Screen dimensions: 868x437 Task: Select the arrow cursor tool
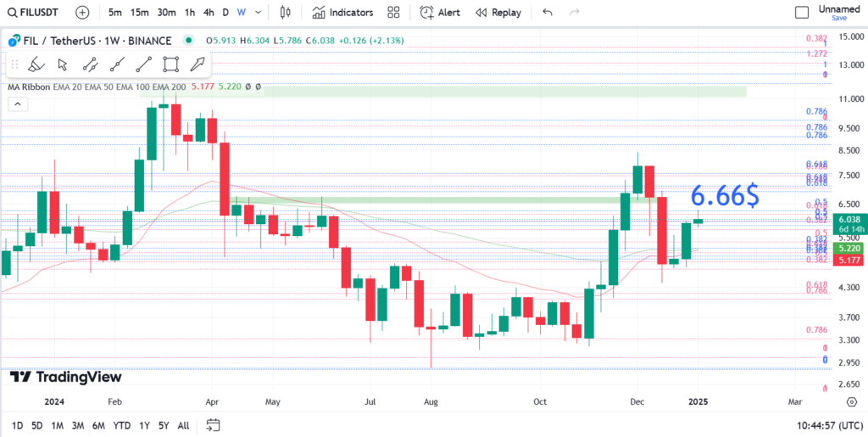(x=62, y=64)
